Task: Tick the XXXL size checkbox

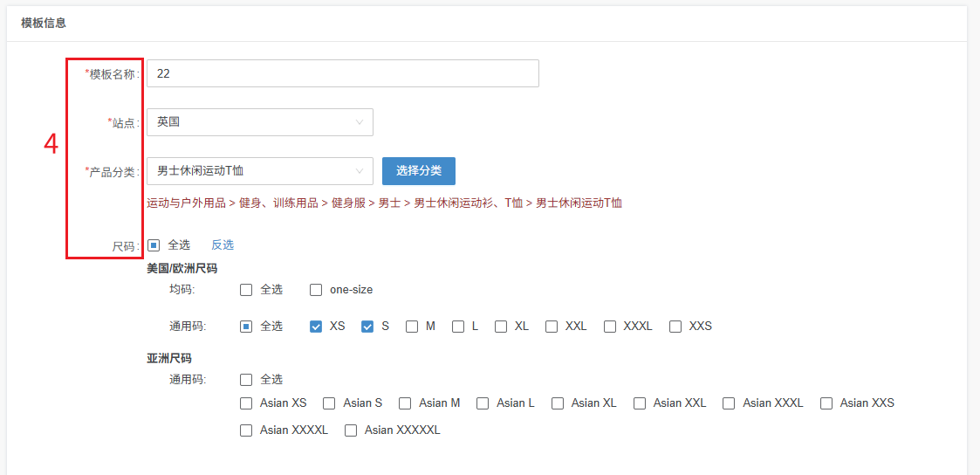Action: point(610,327)
